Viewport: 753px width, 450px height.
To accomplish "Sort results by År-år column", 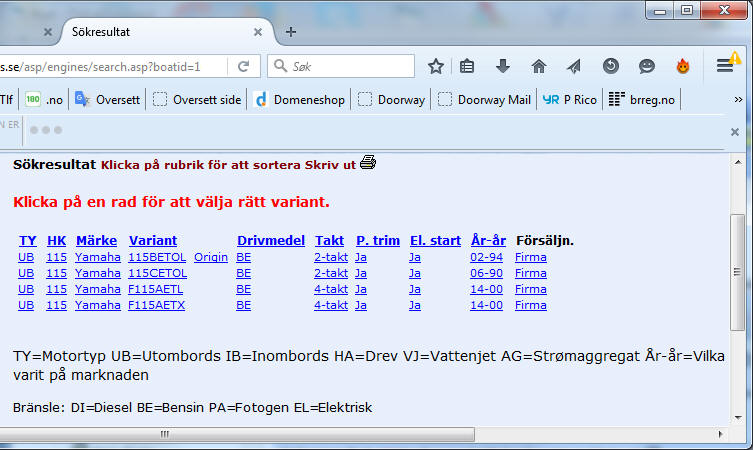I will point(487,241).
